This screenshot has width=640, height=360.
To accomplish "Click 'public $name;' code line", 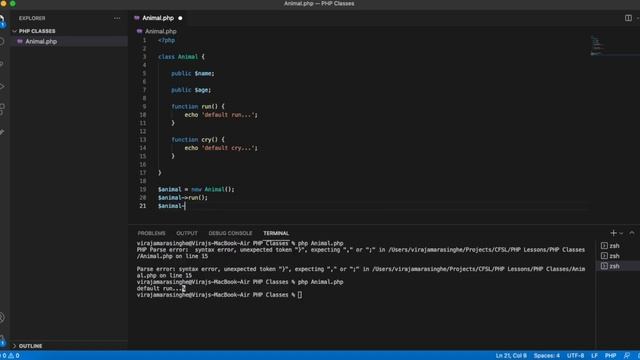I will (x=192, y=73).
